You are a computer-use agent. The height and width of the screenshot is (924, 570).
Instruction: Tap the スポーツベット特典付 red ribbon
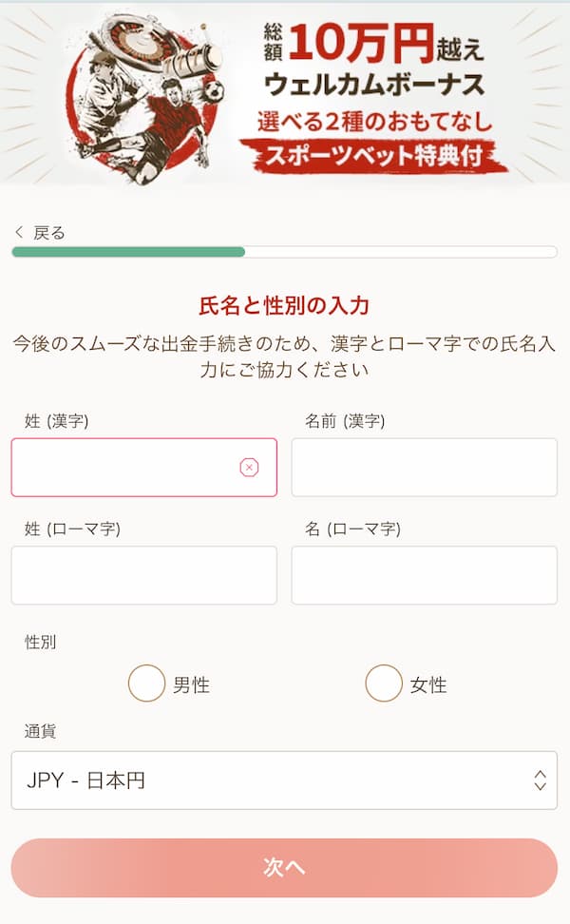point(372,156)
